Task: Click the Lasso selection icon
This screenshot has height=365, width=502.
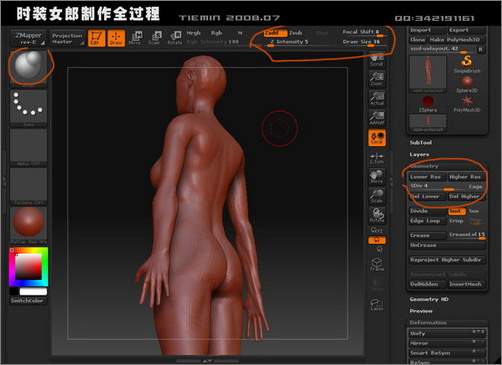Action: coord(377,304)
